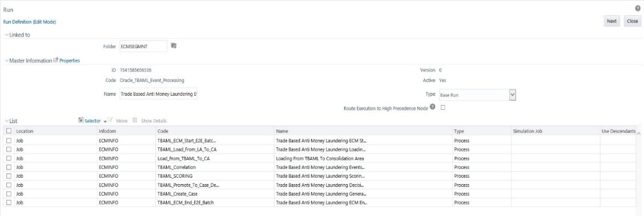Open the Type dropdown showing Base Run
The width and height of the screenshot is (644, 216).
[x=477, y=95]
